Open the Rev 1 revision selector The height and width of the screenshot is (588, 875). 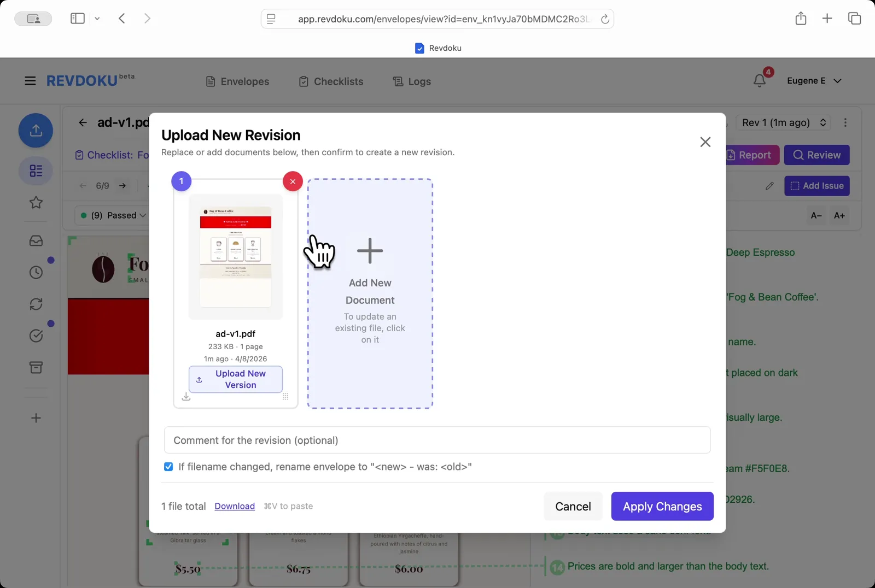(x=783, y=122)
